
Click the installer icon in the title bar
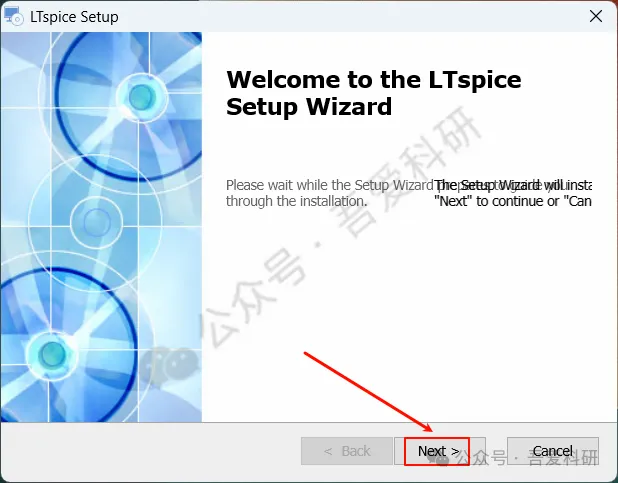[x=13, y=16]
